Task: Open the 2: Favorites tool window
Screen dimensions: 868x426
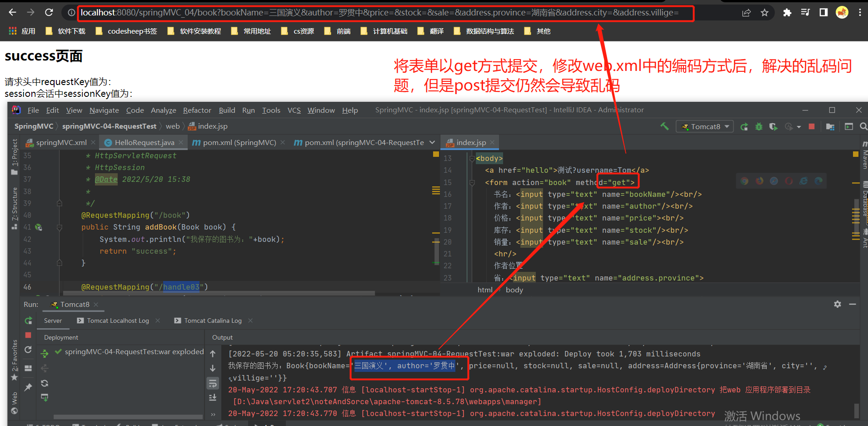Action: (15, 361)
